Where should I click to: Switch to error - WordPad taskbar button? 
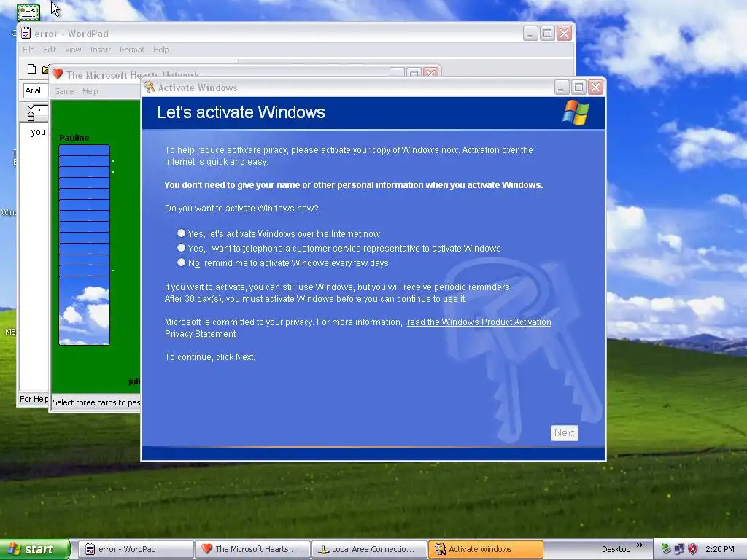coord(135,549)
